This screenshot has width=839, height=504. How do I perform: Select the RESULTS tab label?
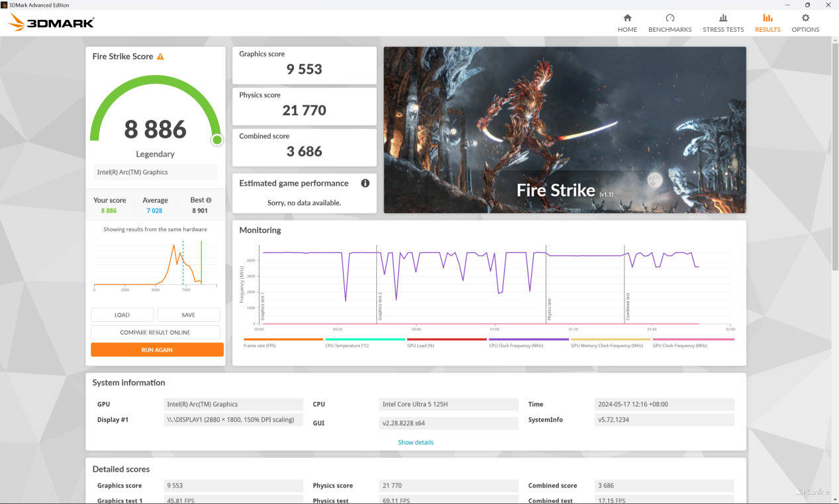point(767,29)
